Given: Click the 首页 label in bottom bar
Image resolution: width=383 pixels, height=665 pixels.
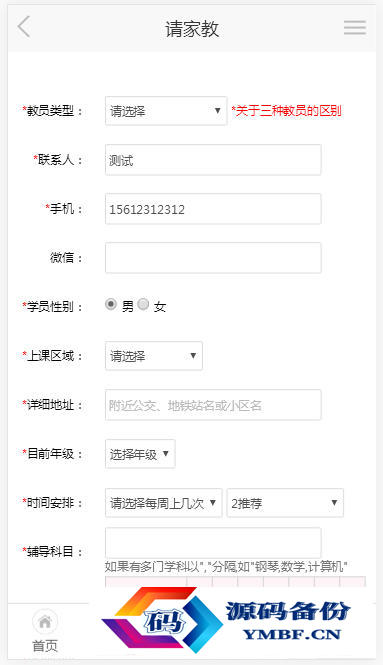Looking at the screenshot, I should [x=45, y=646].
